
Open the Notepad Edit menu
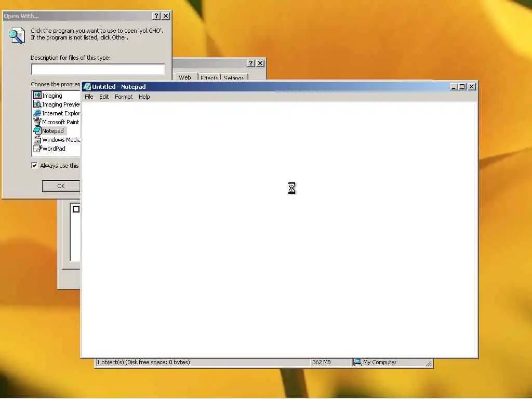pos(104,97)
